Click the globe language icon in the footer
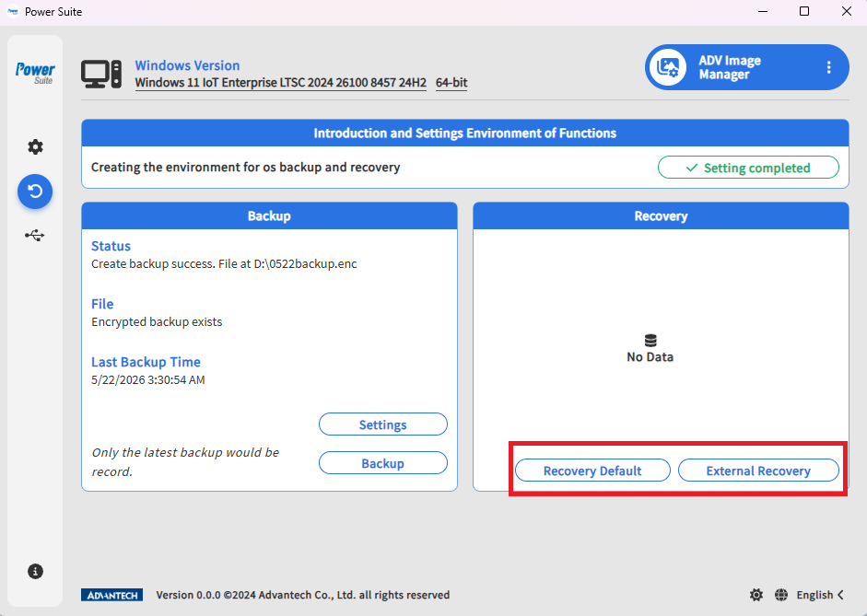867x616 pixels. (780, 595)
